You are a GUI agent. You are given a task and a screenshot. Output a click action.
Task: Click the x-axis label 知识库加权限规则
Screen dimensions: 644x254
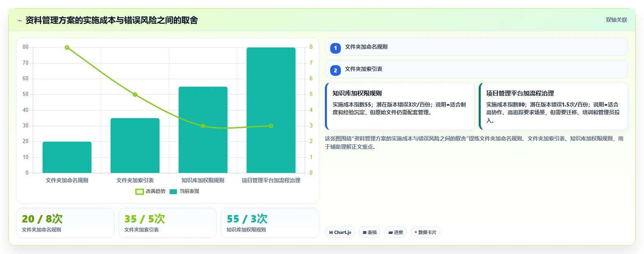[203, 180]
